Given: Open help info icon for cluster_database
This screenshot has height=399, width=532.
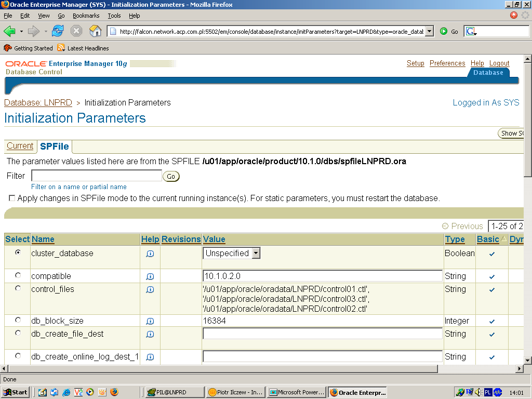Looking at the screenshot, I should [150, 254].
